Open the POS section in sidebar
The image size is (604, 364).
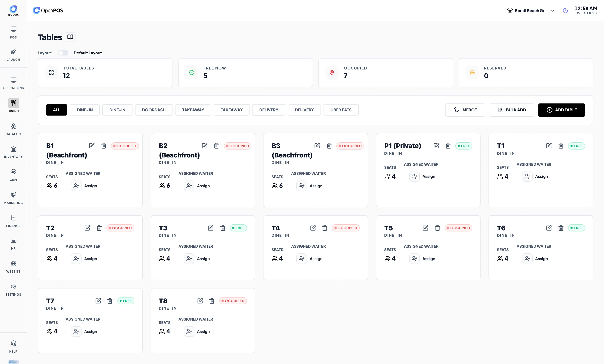pyautogui.click(x=13, y=33)
